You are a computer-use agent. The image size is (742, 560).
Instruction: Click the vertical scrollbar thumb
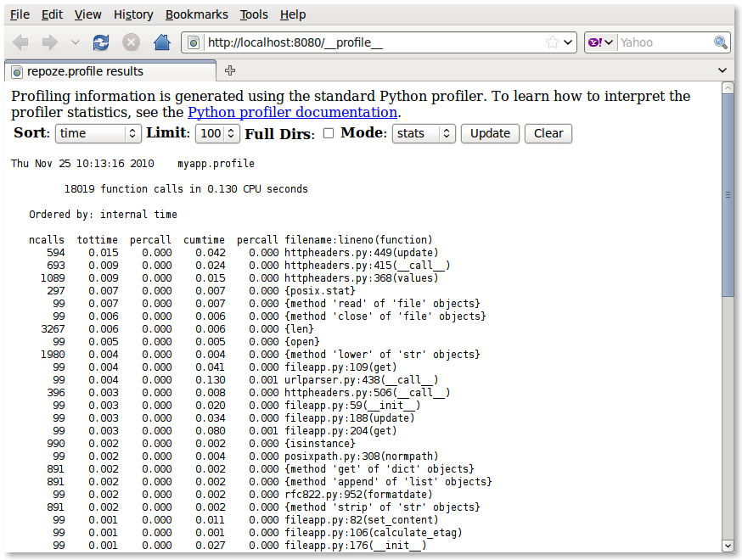tap(728, 195)
